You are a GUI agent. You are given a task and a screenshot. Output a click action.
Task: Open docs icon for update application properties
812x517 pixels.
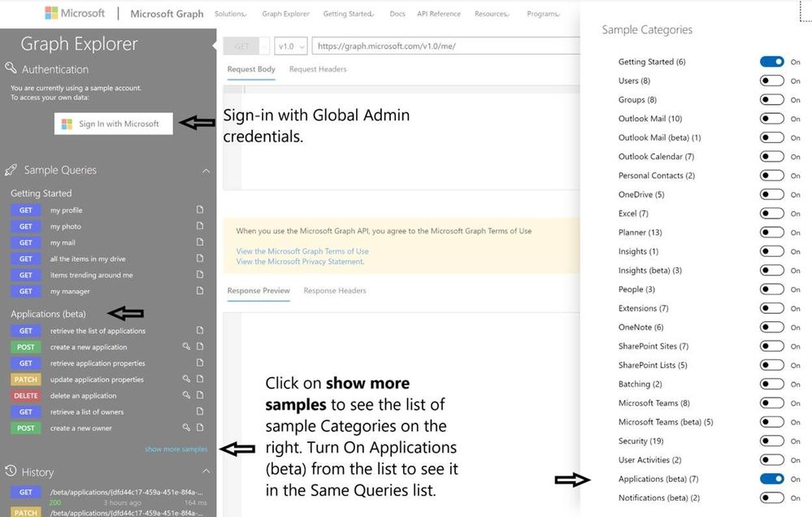200,379
